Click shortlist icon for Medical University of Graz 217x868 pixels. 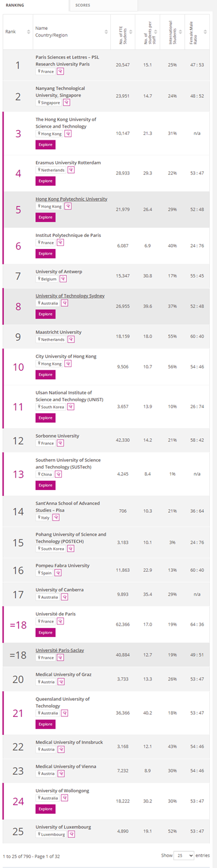(x=60, y=682)
